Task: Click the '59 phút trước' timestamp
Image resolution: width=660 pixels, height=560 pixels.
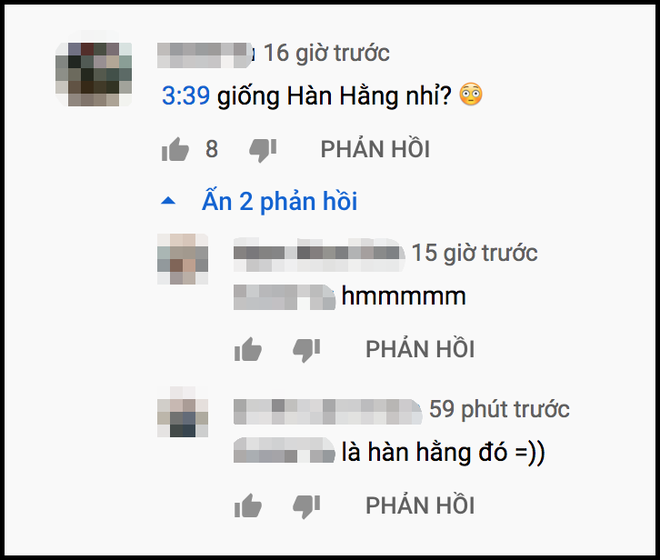Action: point(499,409)
